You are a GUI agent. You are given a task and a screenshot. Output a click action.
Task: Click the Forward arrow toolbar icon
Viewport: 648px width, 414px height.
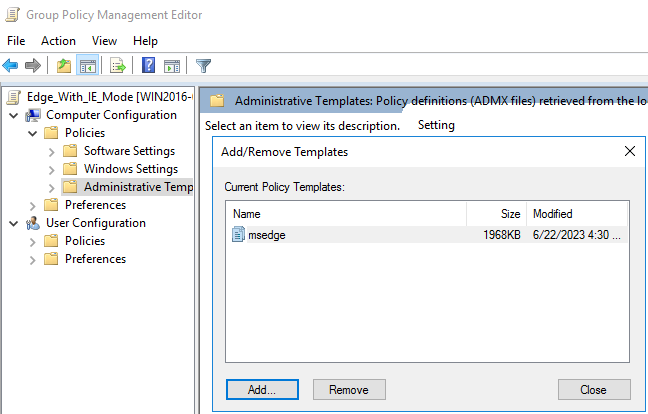(x=33, y=65)
